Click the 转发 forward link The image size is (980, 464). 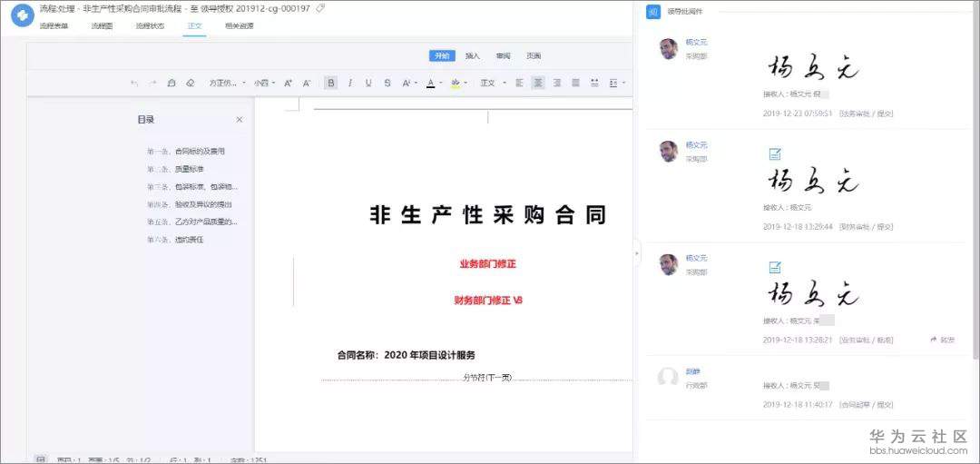943,340
